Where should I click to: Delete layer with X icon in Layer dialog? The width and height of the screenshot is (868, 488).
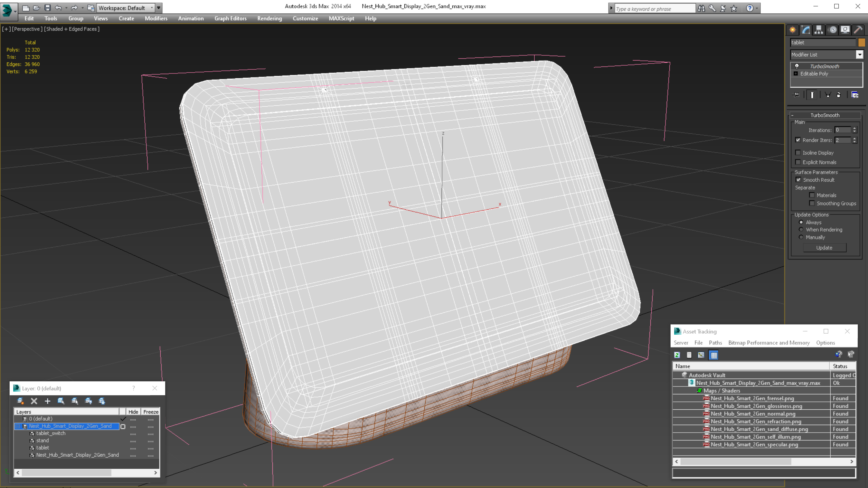(x=34, y=401)
